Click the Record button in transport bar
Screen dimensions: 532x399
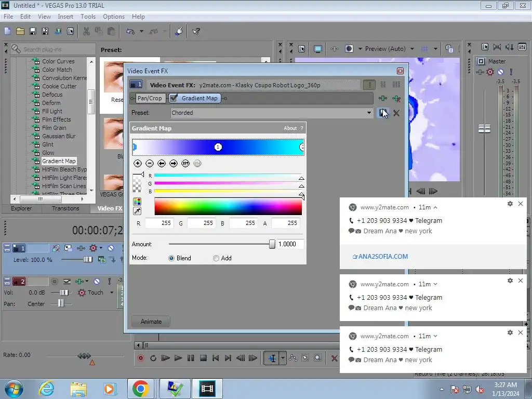pyautogui.click(x=140, y=358)
